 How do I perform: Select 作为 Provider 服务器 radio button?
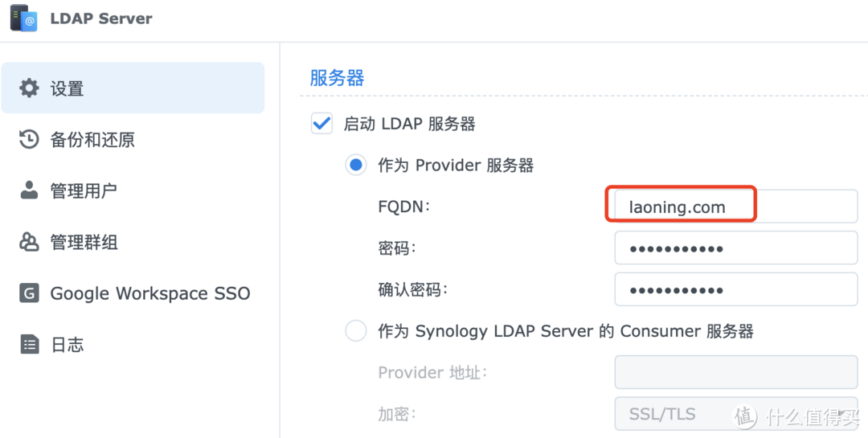355,165
